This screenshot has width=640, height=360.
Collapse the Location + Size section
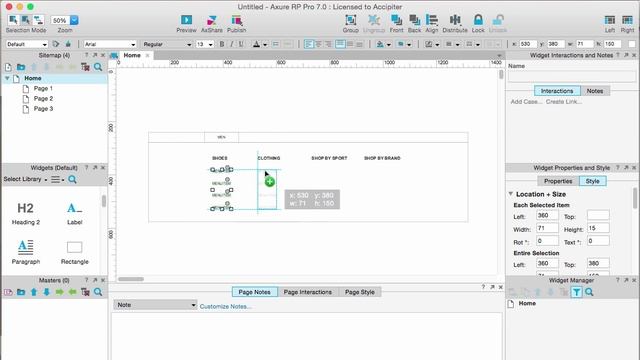tap(511, 194)
